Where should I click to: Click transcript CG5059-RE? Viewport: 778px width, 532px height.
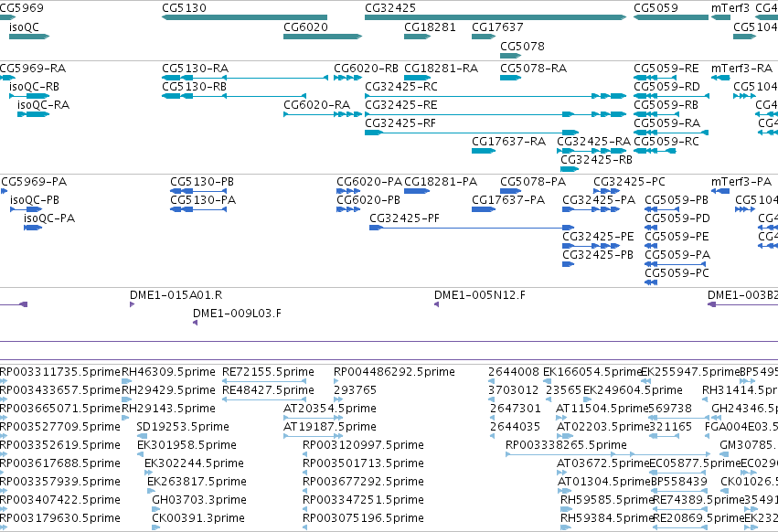pyautogui.click(x=666, y=69)
